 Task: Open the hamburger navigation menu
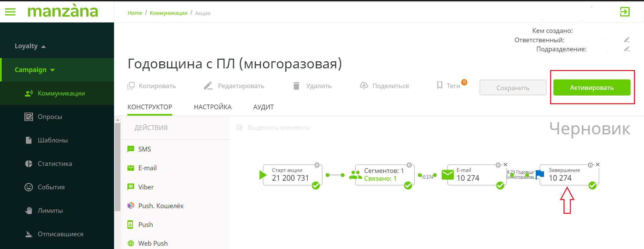(10, 12)
